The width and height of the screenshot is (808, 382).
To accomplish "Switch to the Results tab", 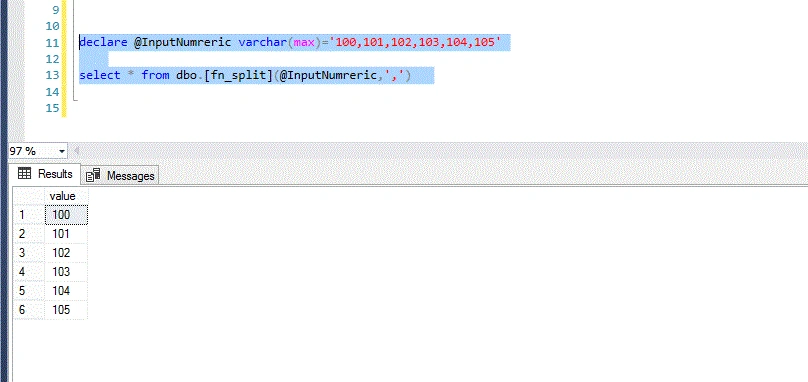I will (46, 174).
